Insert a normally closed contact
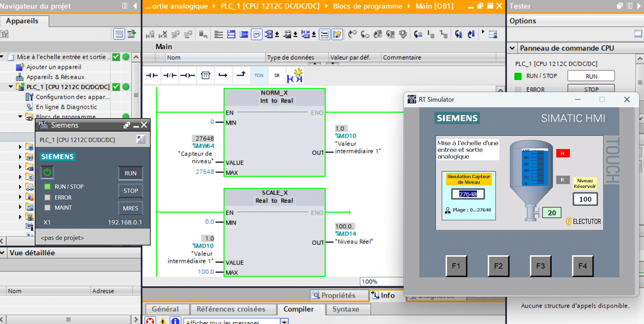 [169, 76]
